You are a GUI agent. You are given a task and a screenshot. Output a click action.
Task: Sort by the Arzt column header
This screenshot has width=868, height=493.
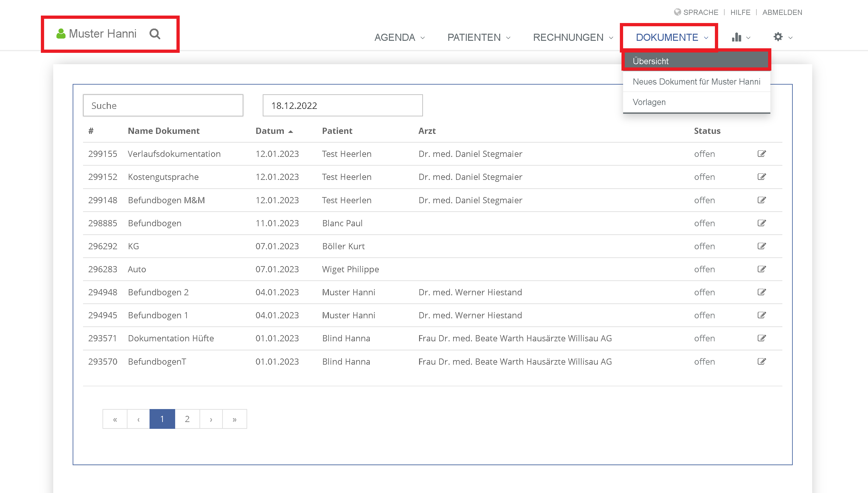(427, 131)
